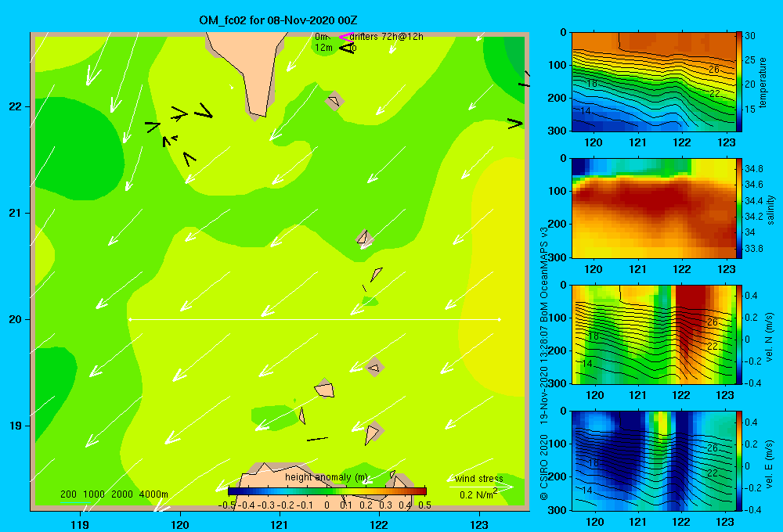The image size is (783, 532).
Task: Click the 'height anomaly (m)' label
Action: (326, 477)
